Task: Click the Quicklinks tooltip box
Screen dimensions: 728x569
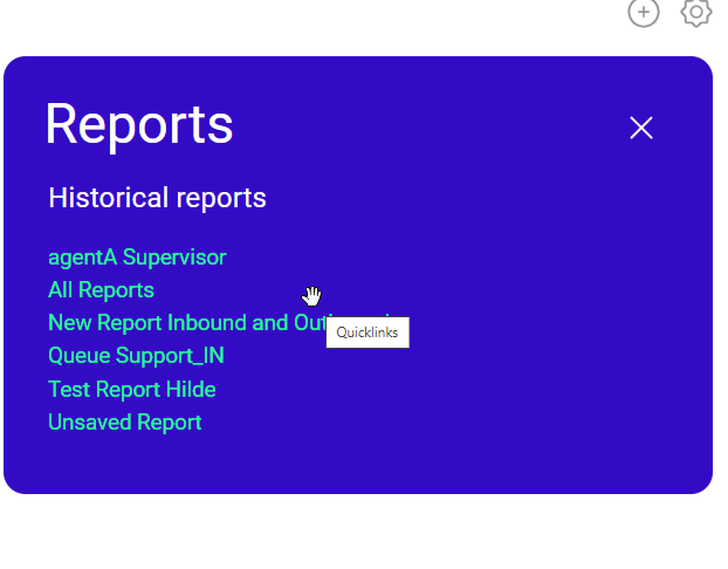Action: (367, 332)
